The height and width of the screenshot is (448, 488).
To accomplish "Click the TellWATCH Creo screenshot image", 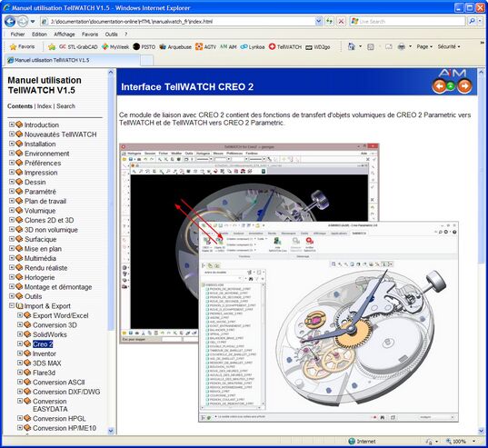I will click(x=289, y=283).
